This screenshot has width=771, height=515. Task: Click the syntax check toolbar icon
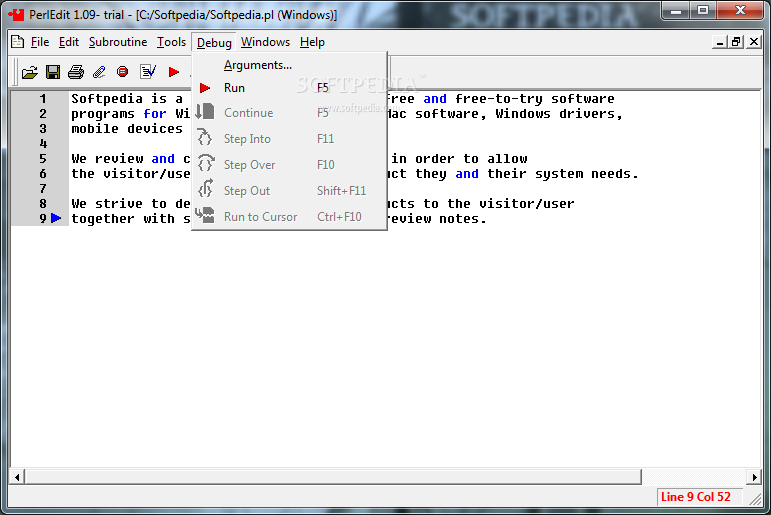pos(148,72)
